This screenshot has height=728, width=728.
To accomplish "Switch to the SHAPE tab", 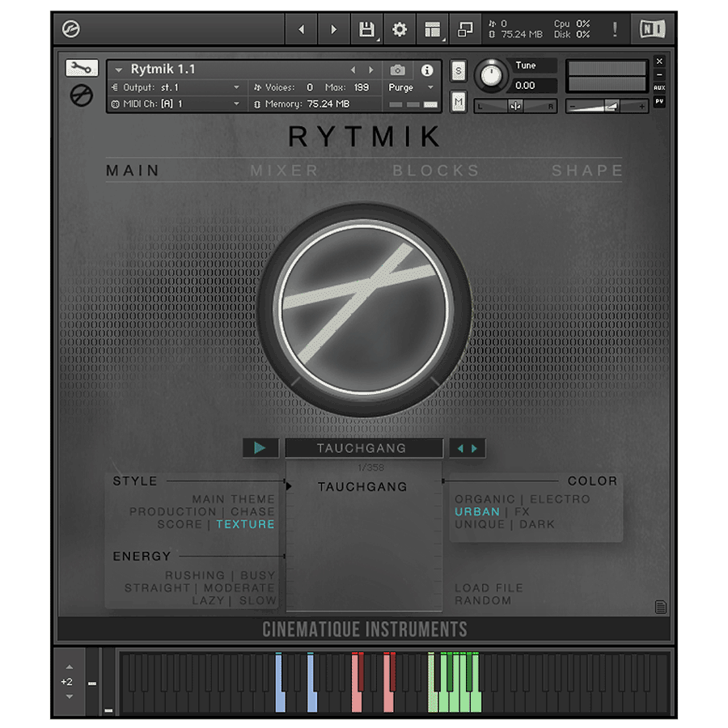I will [587, 171].
